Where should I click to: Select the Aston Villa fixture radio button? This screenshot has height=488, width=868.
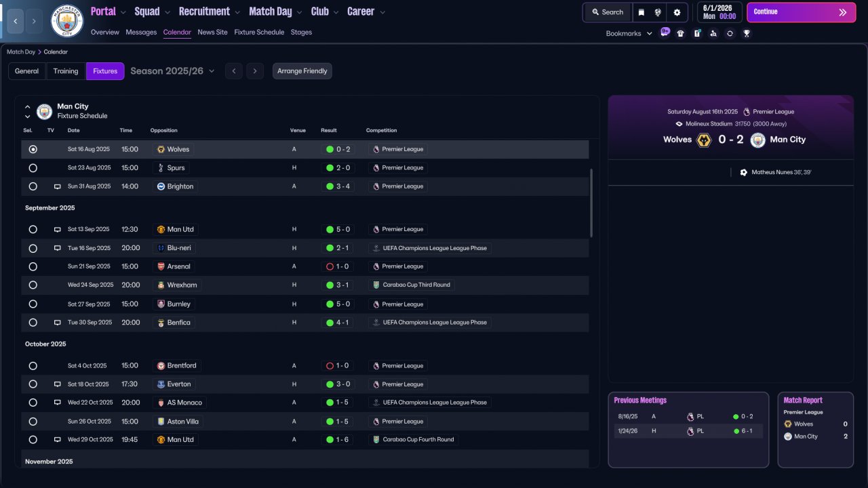pyautogui.click(x=33, y=422)
